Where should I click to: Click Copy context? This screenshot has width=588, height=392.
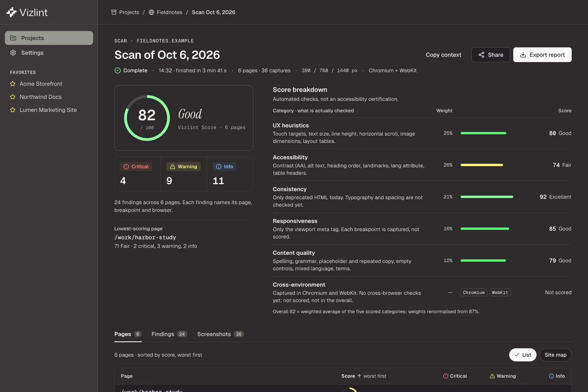[443, 55]
